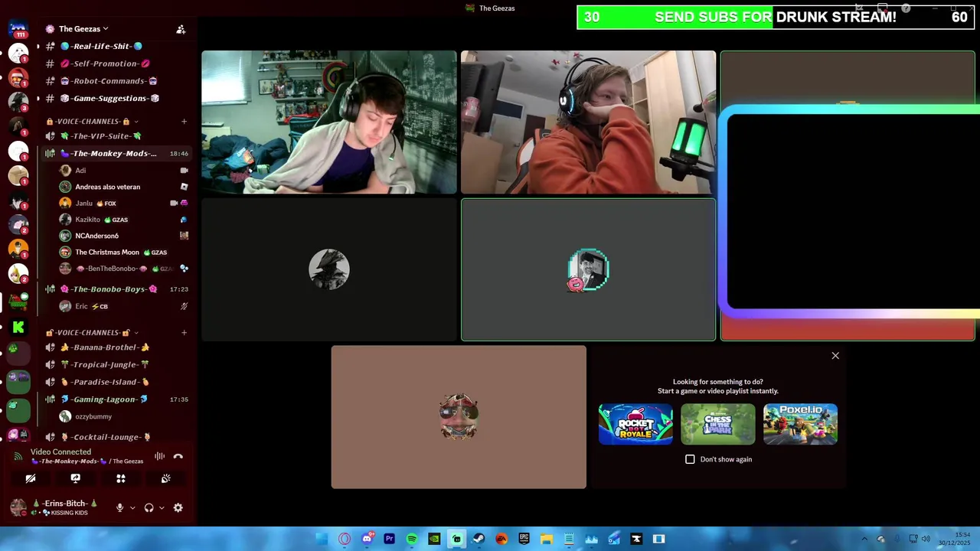The width and height of the screenshot is (980, 551).
Task: Open File Explorer from taskbar
Action: pos(547,539)
